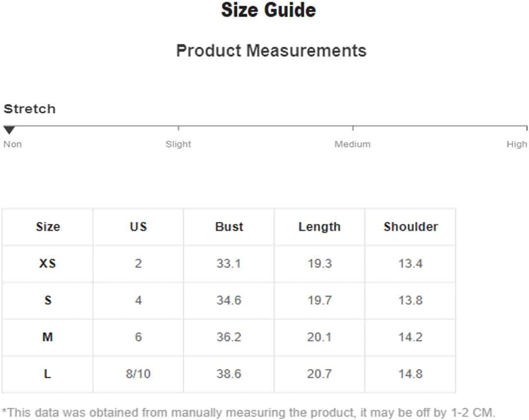This screenshot has width=529, height=420.
Task: Click the 20.7 length measurement cell
Action: 319,374
